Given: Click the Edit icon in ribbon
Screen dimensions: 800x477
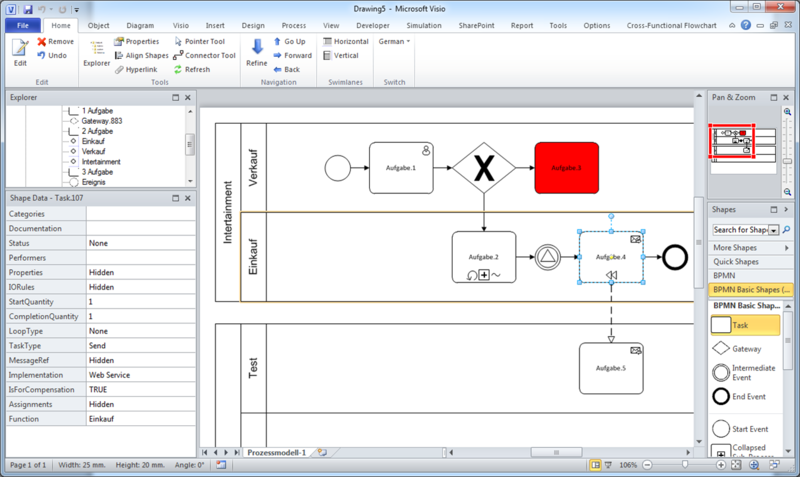Looking at the screenshot, I should click(20, 48).
